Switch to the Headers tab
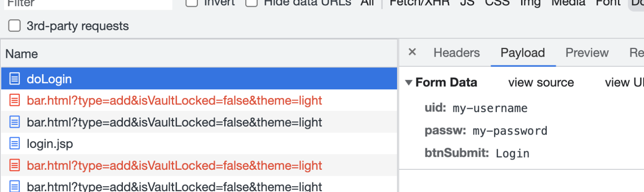Image resolution: width=644 pixels, height=192 pixels. tap(456, 53)
